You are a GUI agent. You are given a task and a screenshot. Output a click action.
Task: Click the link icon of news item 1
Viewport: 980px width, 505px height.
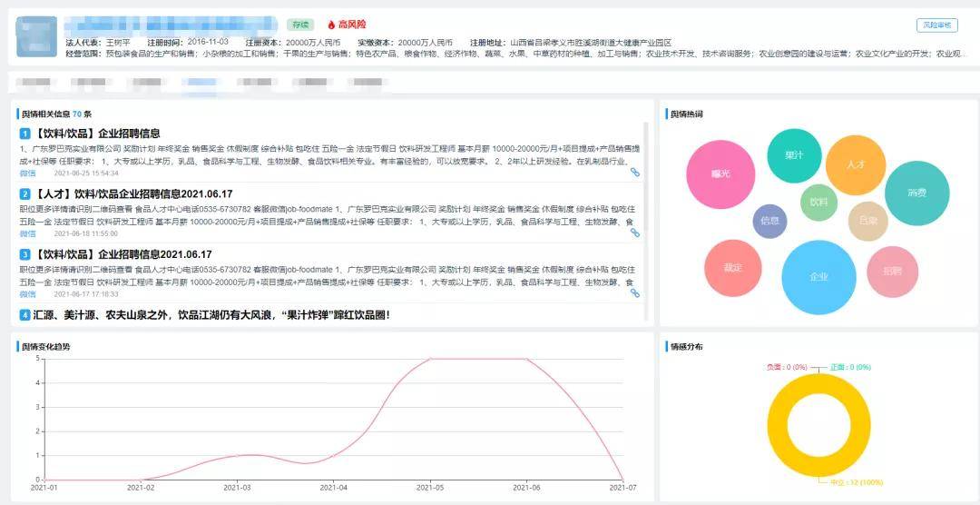[635, 172]
